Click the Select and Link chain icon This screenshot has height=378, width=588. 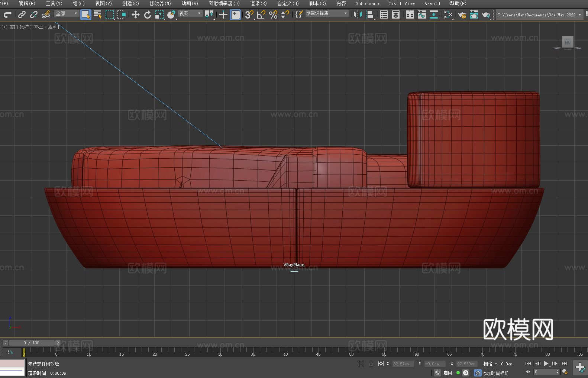[x=22, y=14]
